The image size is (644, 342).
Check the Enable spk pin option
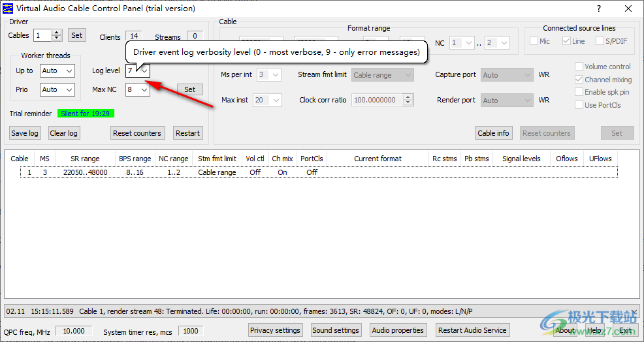(579, 92)
